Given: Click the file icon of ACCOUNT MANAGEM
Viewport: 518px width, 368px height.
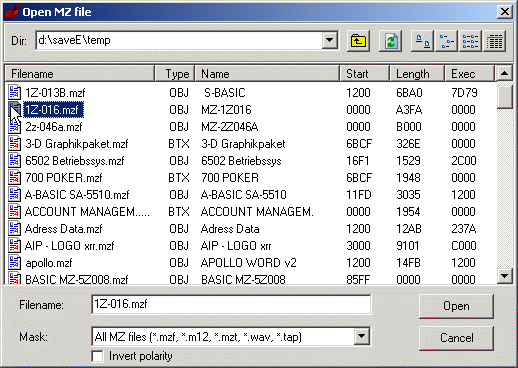Looking at the screenshot, I should 14,212.
